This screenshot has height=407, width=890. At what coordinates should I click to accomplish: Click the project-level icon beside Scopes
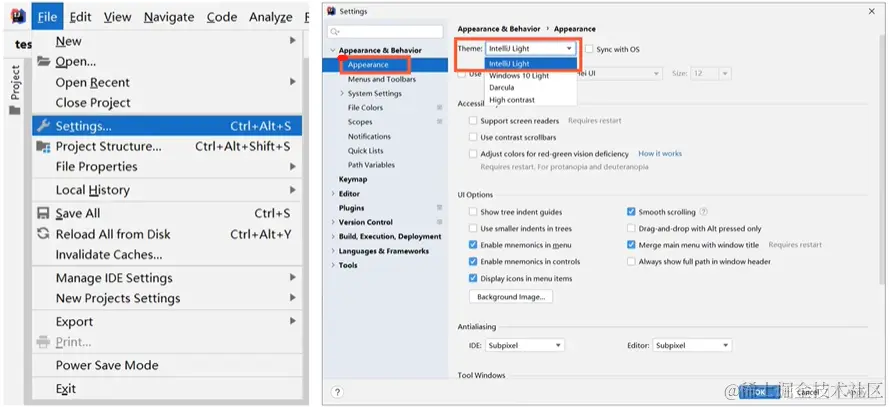point(439,121)
